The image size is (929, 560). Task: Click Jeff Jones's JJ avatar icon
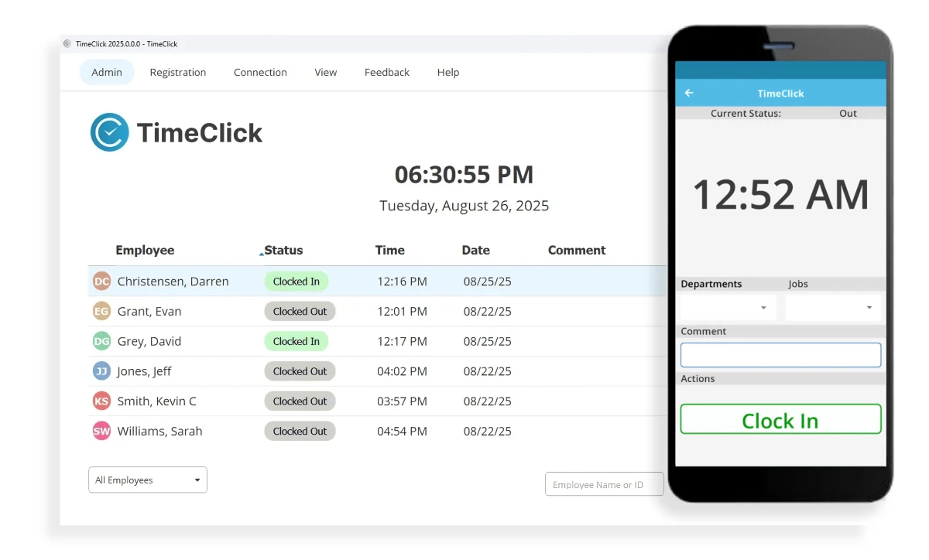(101, 371)
